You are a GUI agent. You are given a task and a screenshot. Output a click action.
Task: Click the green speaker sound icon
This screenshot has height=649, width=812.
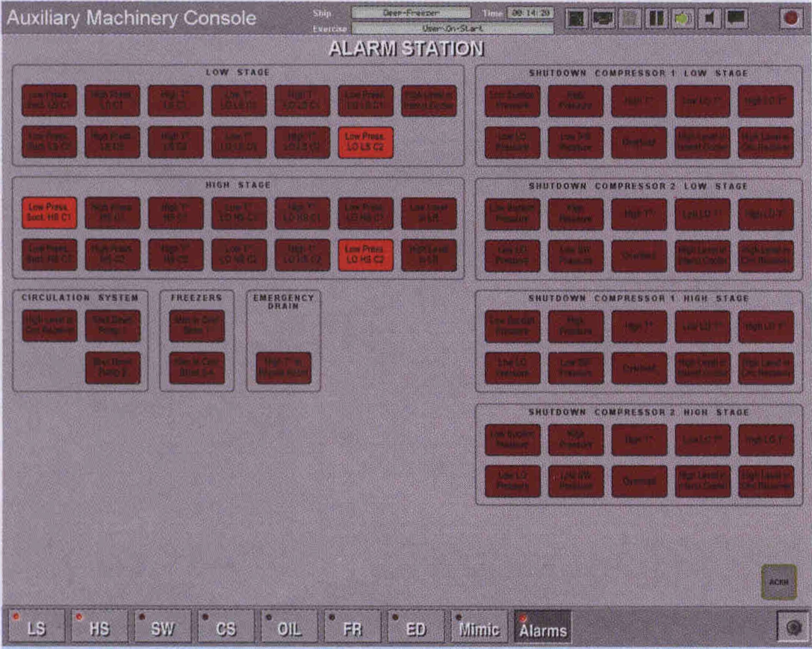coord(683,19)
